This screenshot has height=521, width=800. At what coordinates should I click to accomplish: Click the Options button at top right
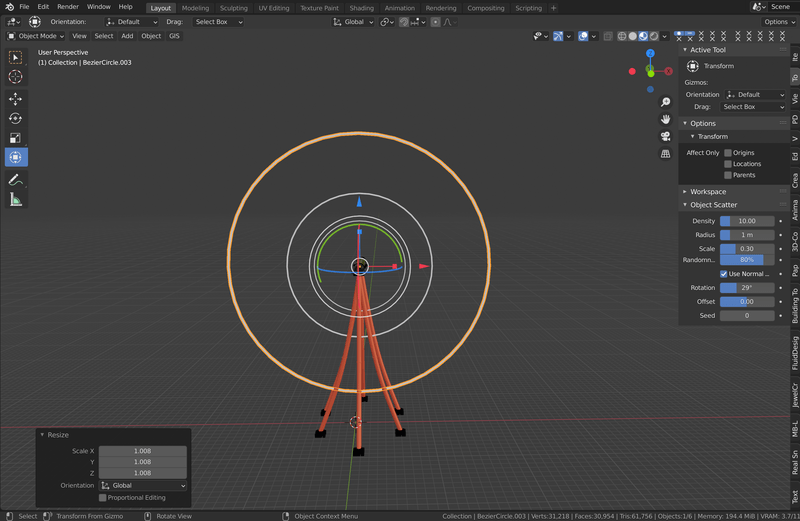777,21
